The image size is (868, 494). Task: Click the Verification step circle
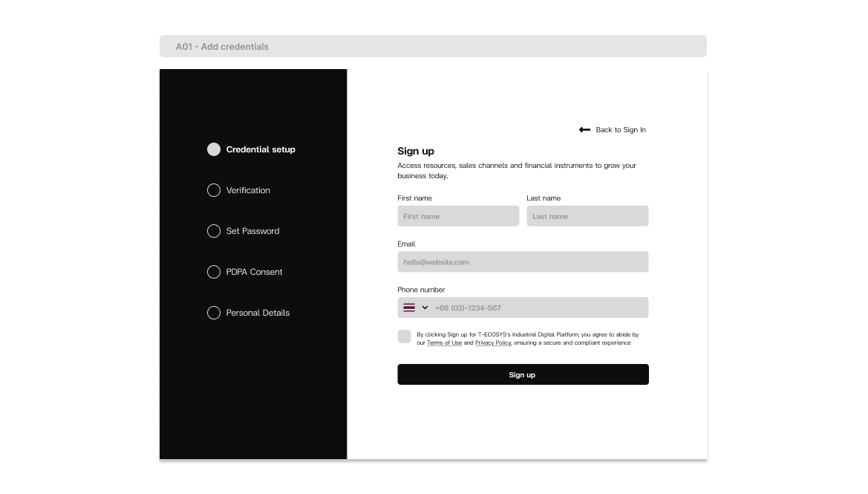click(214, 190)
